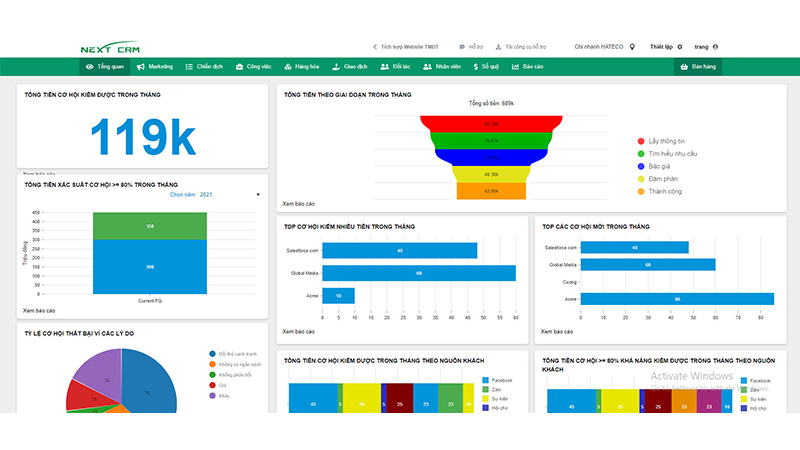The width and height of the screenshot is (800, 450).
Task: Click the Global Media bar in top earning chart
Action: [418, 273]
